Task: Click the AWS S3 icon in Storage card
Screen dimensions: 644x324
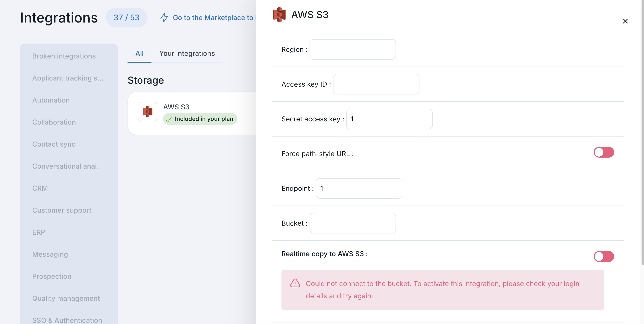Action: [148, 112]
